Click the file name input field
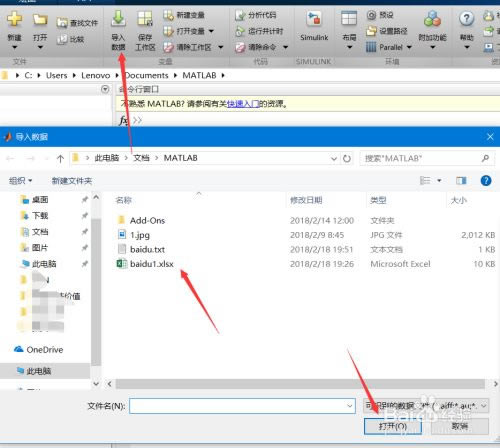The height and width of the screenshot is (448, 500). pyautogui.click(x=242, y=406)
